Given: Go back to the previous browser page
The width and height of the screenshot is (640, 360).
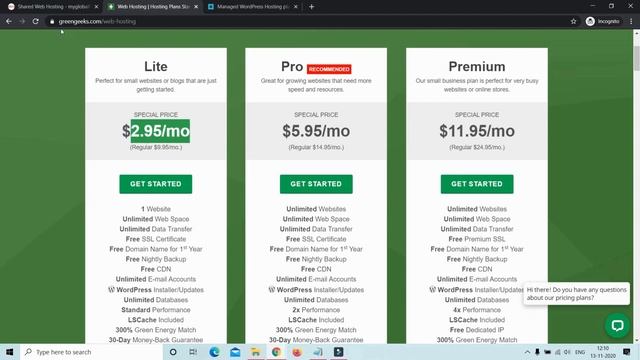Looking at the screenshot, I should [x=9, y=21].
